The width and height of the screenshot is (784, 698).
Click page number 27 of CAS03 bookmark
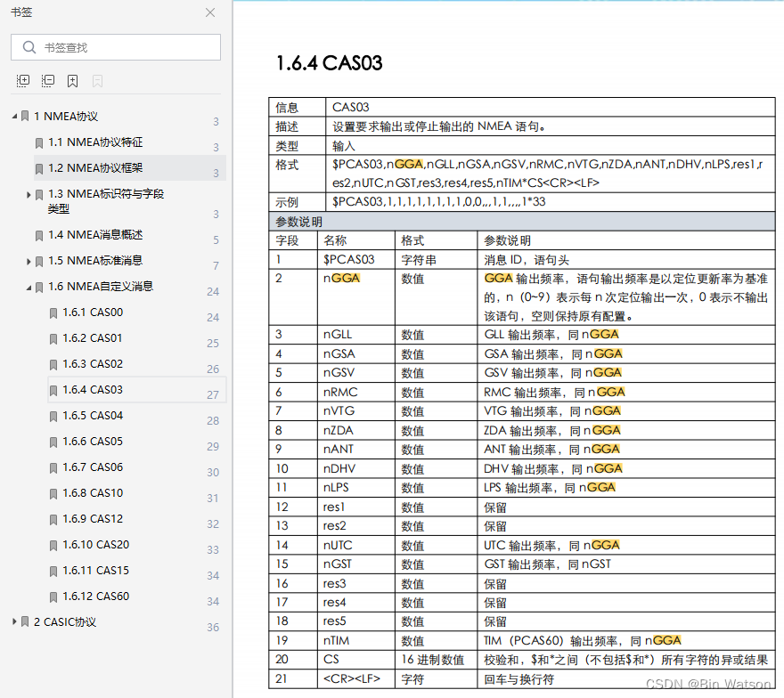213,394
